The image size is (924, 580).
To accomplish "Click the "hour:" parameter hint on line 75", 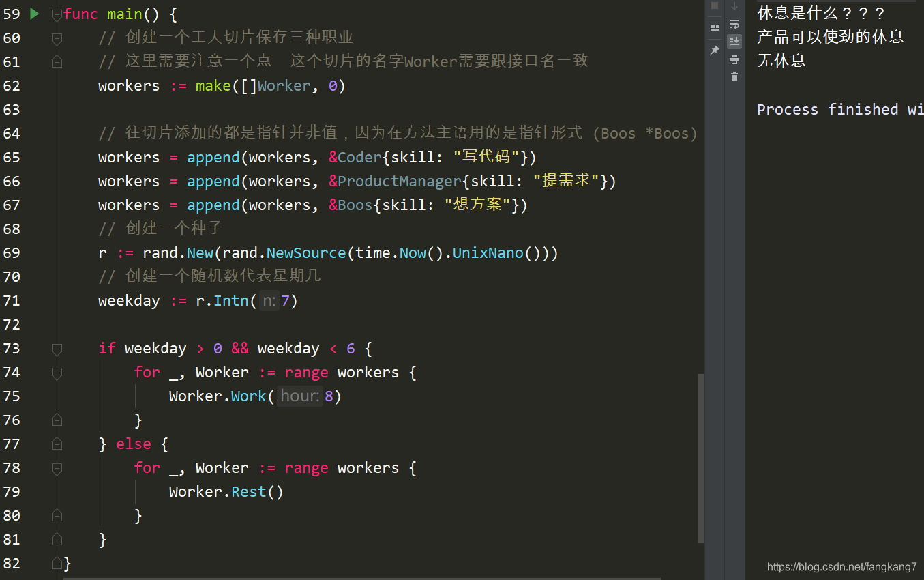I will tap(300, 396).
